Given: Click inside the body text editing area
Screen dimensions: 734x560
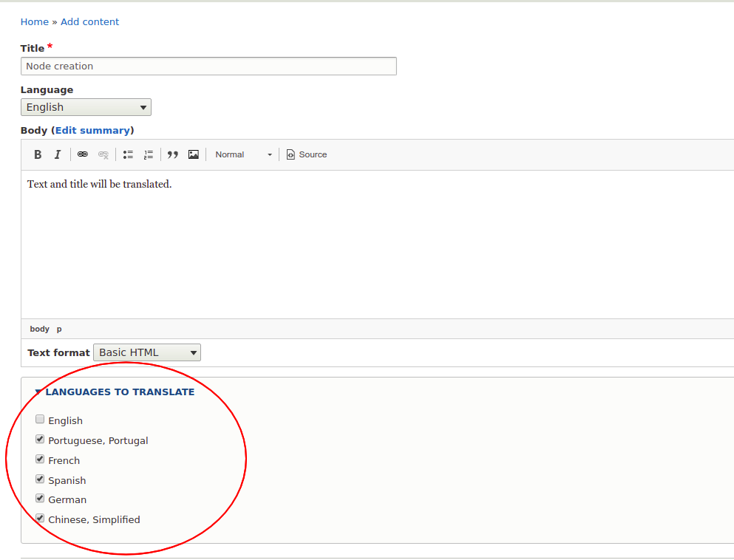Looking at the screenshot, I should pos(377,245).
